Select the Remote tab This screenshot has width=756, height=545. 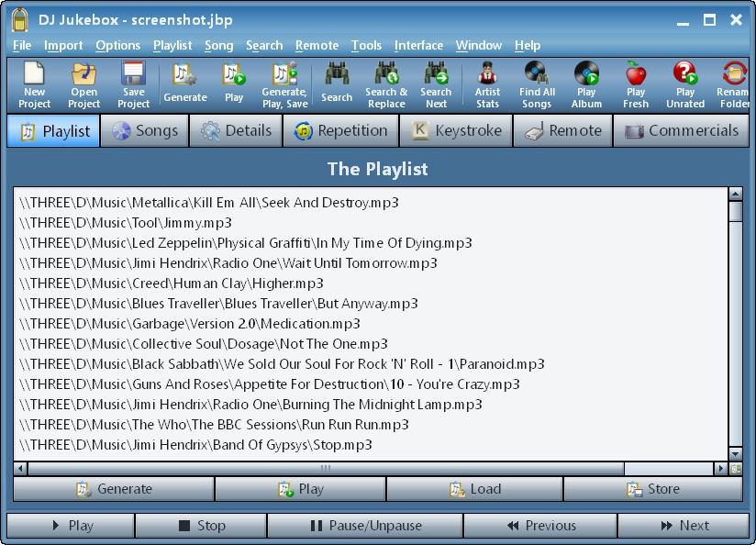[x=562, y=130]
